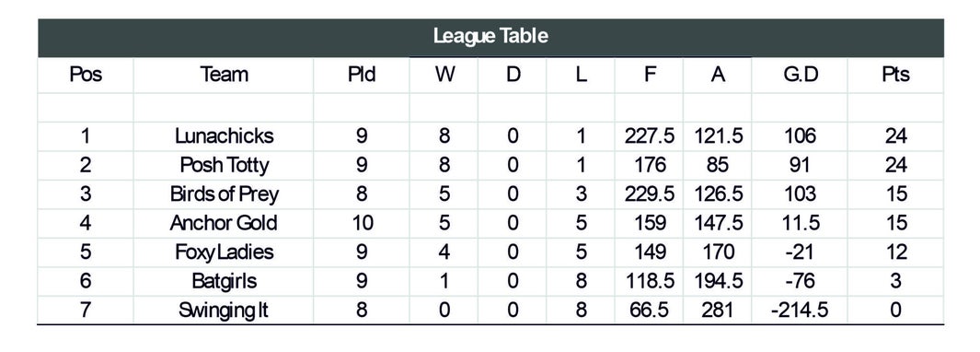
Task: Click the Anchor Gold team name
Action: pyautogui.click(x=224, y=223)
